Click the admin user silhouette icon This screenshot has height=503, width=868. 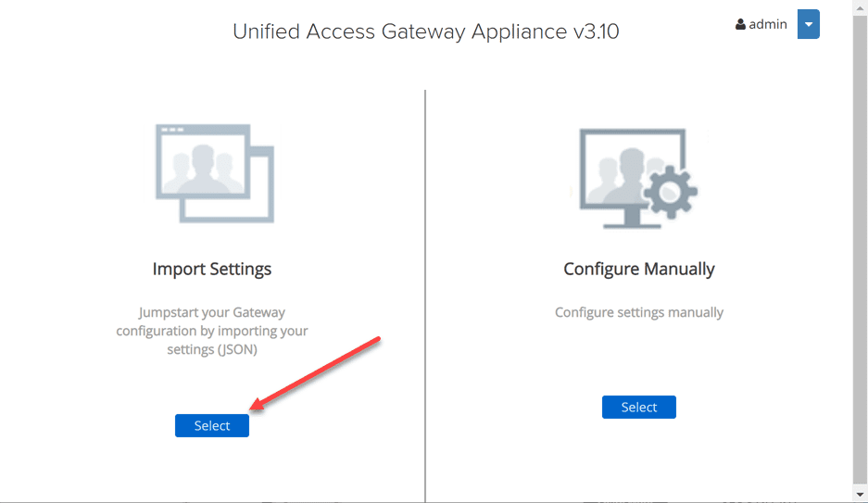(x=741, y=25)
